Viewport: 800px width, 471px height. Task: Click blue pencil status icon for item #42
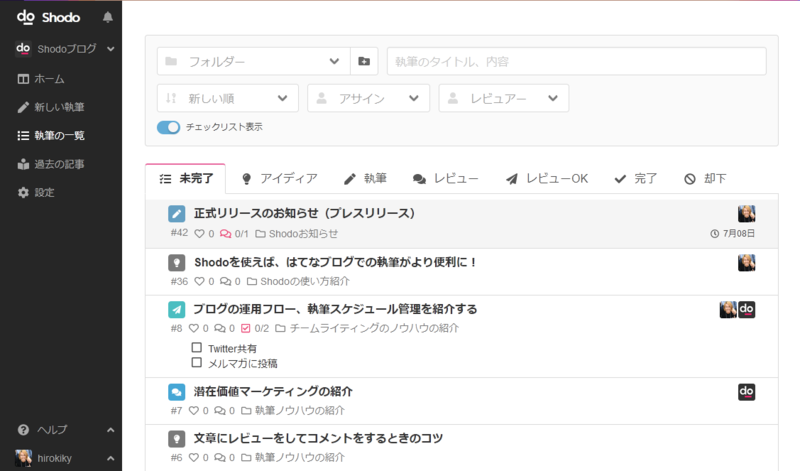pyautogui.click(x=177, y=214)
